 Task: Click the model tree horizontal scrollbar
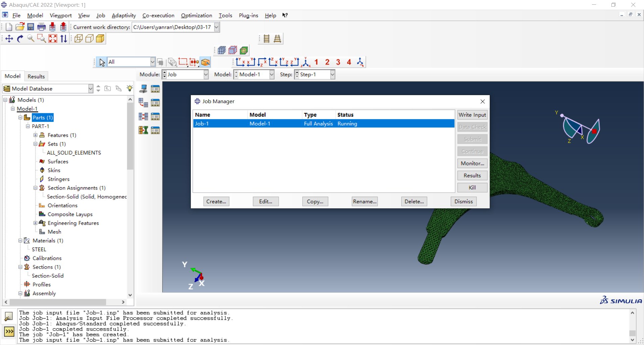58,302
